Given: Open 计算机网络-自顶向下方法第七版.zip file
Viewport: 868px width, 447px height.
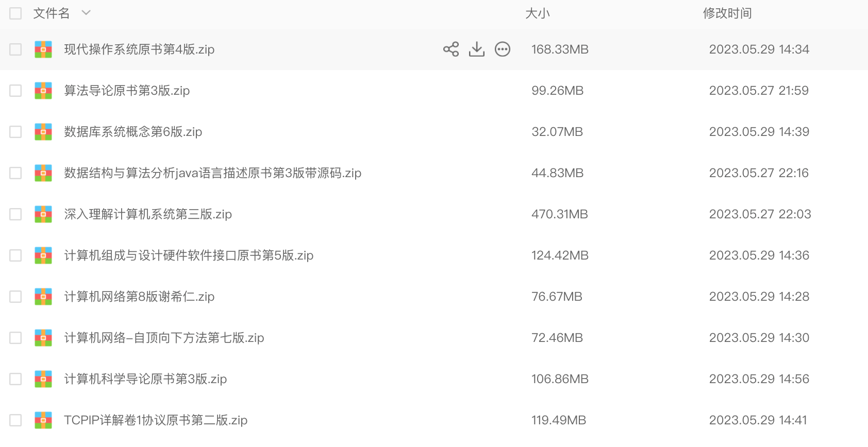Looking at the screenshot, I should (164, 338).
